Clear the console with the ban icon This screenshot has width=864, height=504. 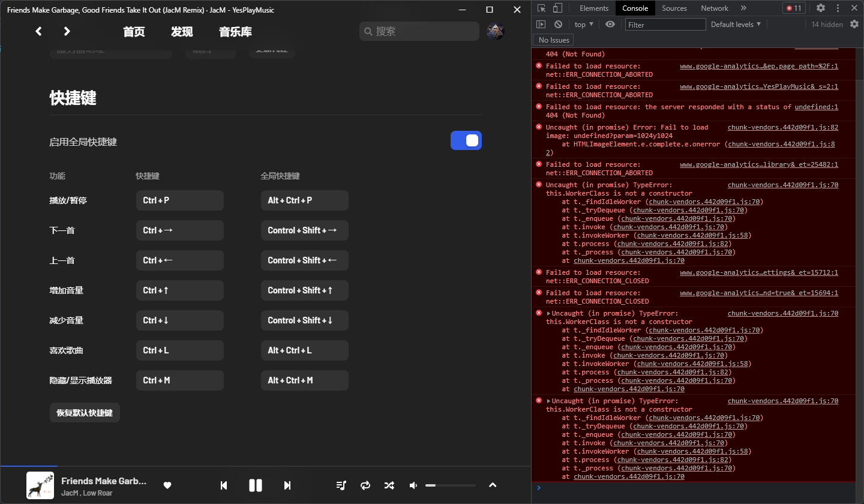point(558,24)
